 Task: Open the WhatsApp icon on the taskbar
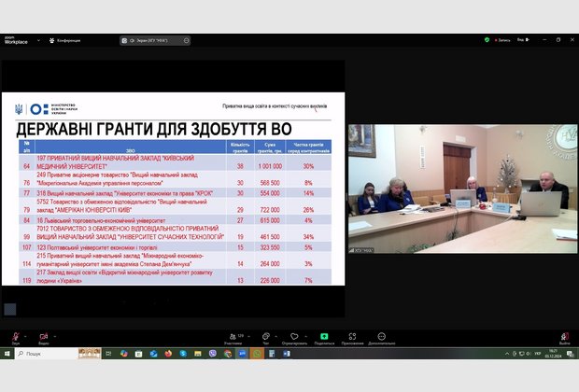click(x=257, y=354)
